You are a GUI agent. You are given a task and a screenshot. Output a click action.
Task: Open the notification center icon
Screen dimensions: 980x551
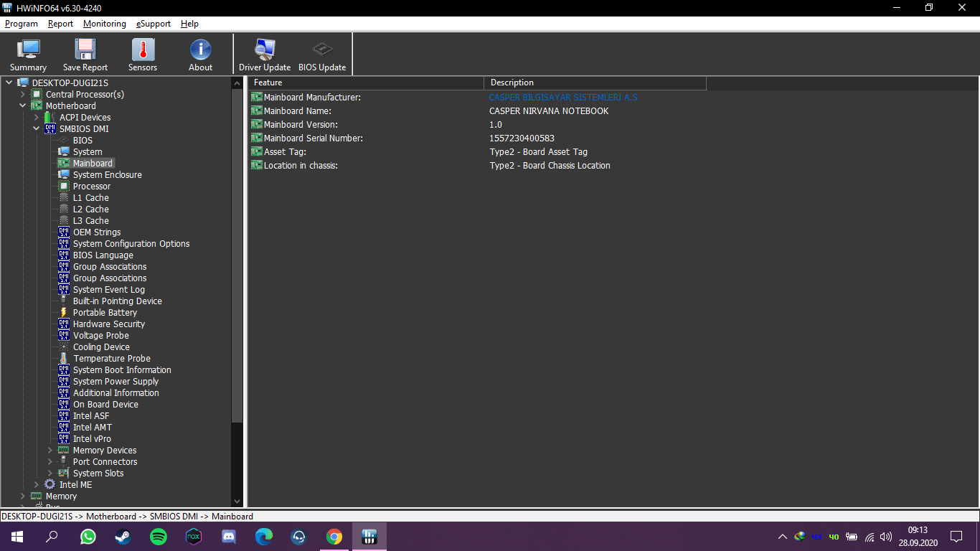[x=956, y=537]
